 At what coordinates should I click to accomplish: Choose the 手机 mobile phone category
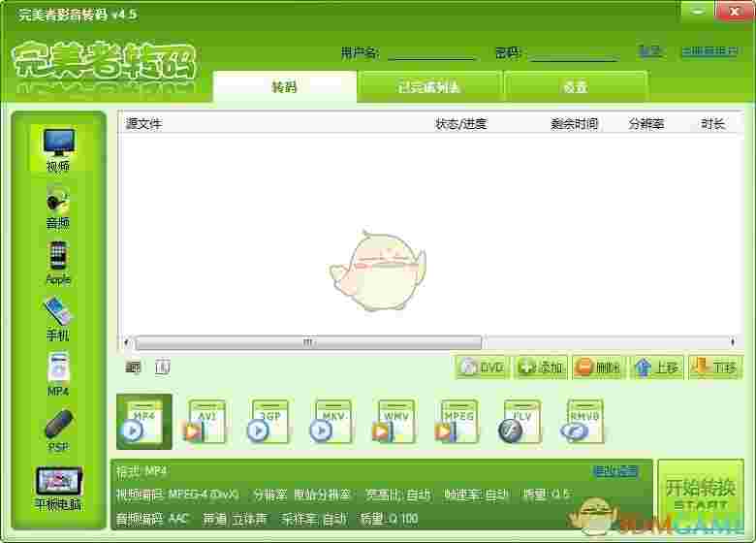click(58, 319)
